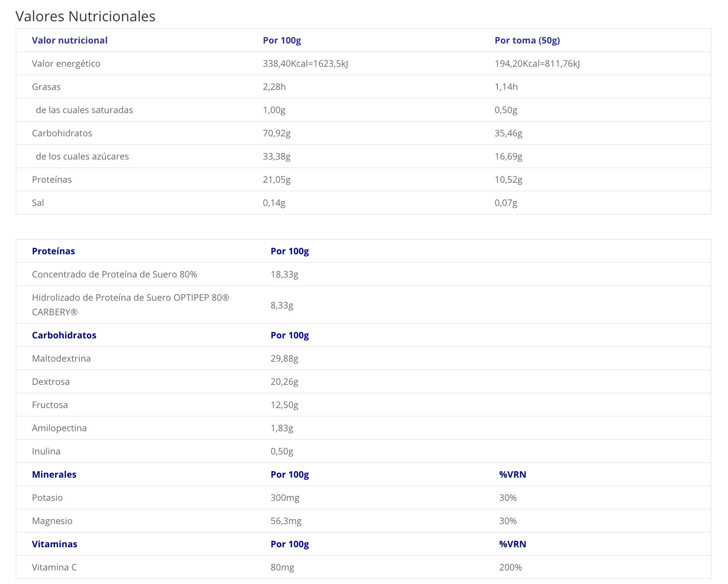Click the Vitamina C 200% value

pyautogui.click(x=510, y=567)
